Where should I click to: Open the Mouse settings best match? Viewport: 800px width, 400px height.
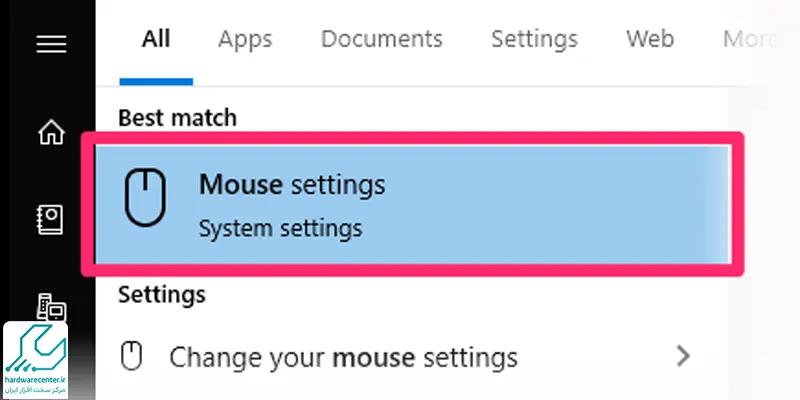tap(413, 205)
